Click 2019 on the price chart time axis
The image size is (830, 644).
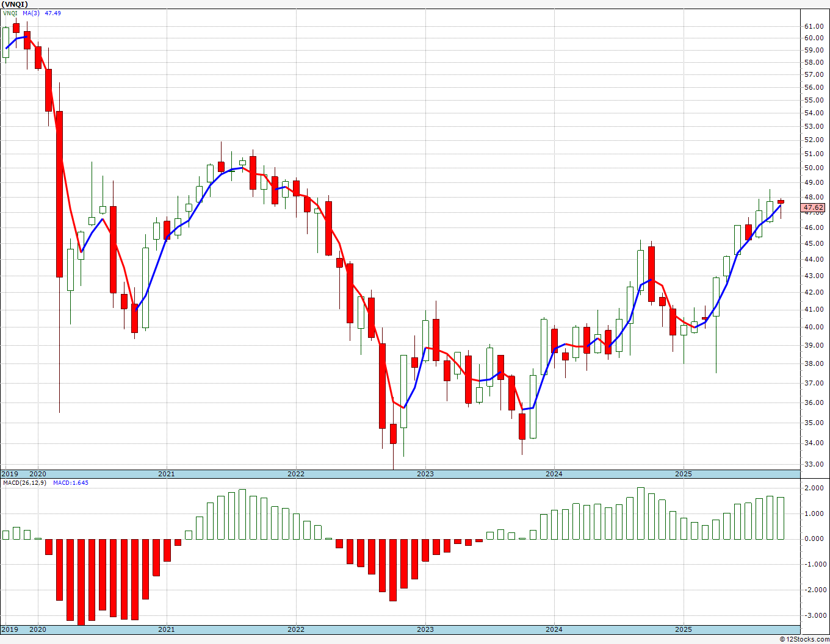click(9, 474)
